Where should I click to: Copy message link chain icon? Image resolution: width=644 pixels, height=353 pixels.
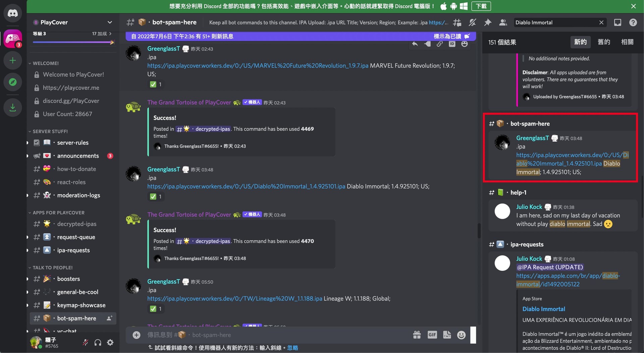pyautogui.click(x=440, y=44)
